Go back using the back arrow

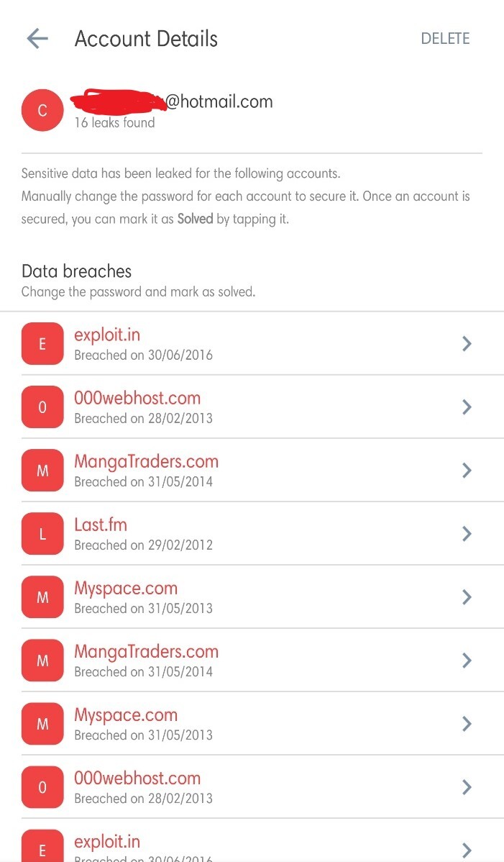pyautogui.click(x=37, y=39)
